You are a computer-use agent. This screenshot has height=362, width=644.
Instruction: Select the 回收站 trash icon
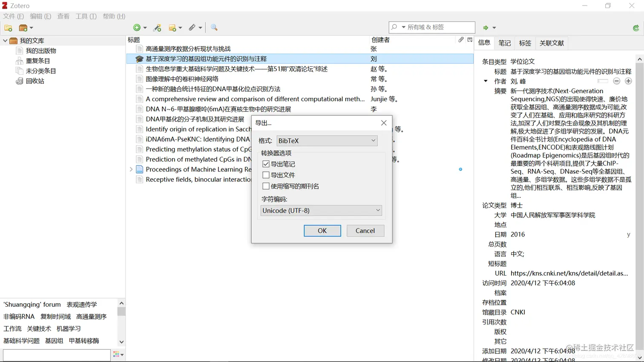click(19, 81)
